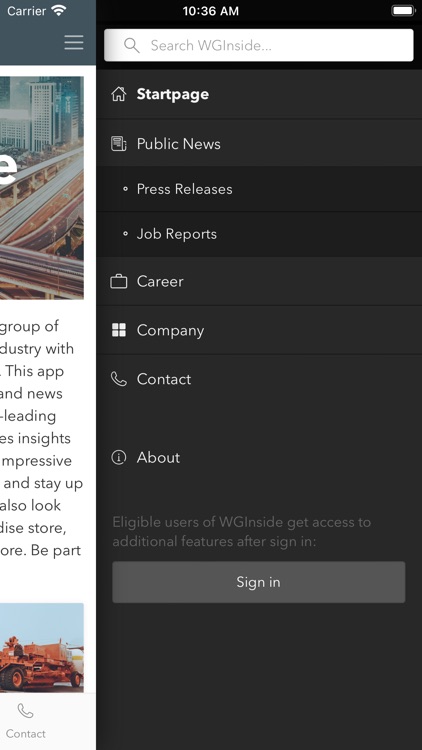
Task: Click the About info icon
Action: point(119,457)
